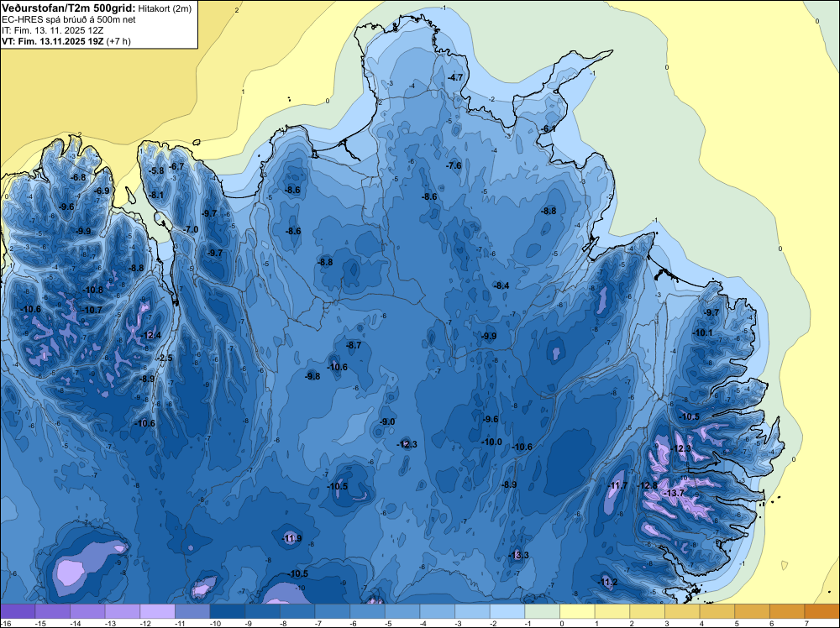Click the -6.8 temperature label
Viewport: 840px width, 628px height.
point(78,178)
